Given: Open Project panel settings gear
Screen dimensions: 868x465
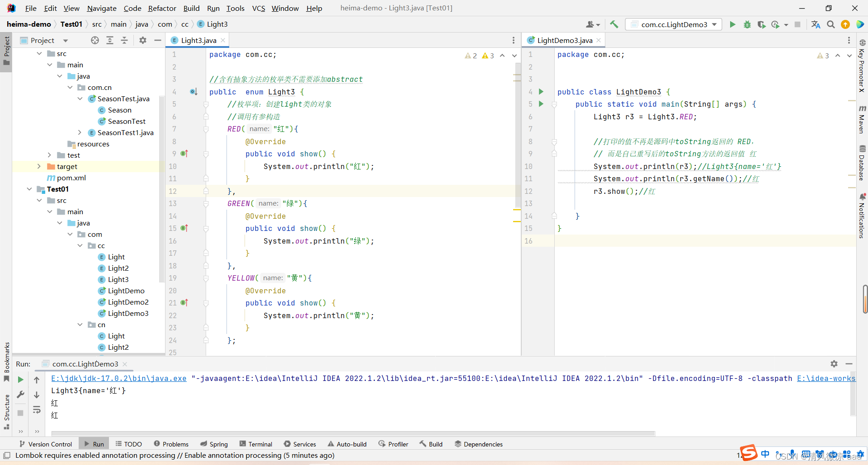Looking at the screenshot, I should pyautogui.click(x=143, y=40).
